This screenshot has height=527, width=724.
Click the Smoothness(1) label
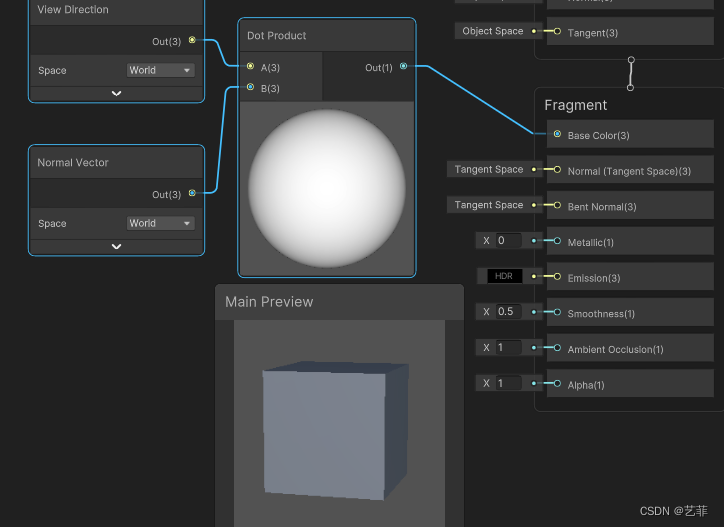pyautogui.click(x=601, y=314)
